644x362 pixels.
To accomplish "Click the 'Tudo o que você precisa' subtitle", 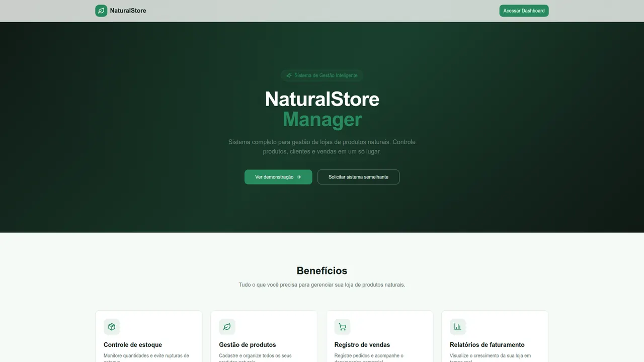I will pos(322,285).
